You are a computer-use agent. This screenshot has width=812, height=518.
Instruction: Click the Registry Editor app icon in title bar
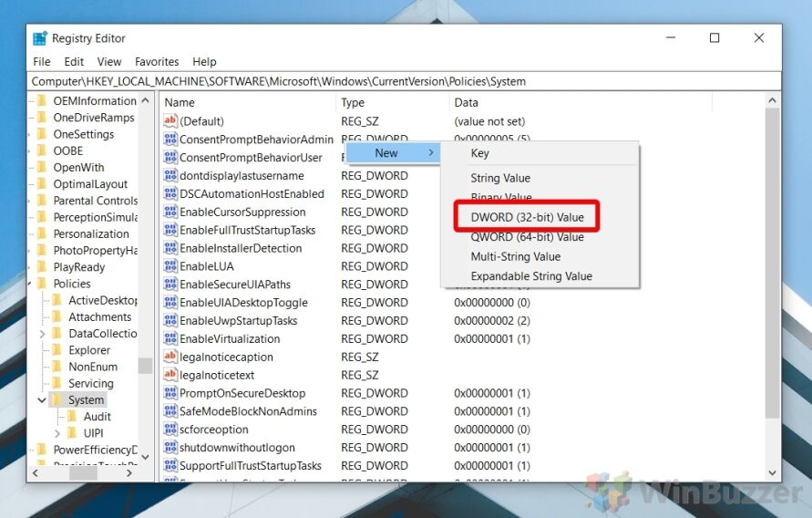pos(39,38)
